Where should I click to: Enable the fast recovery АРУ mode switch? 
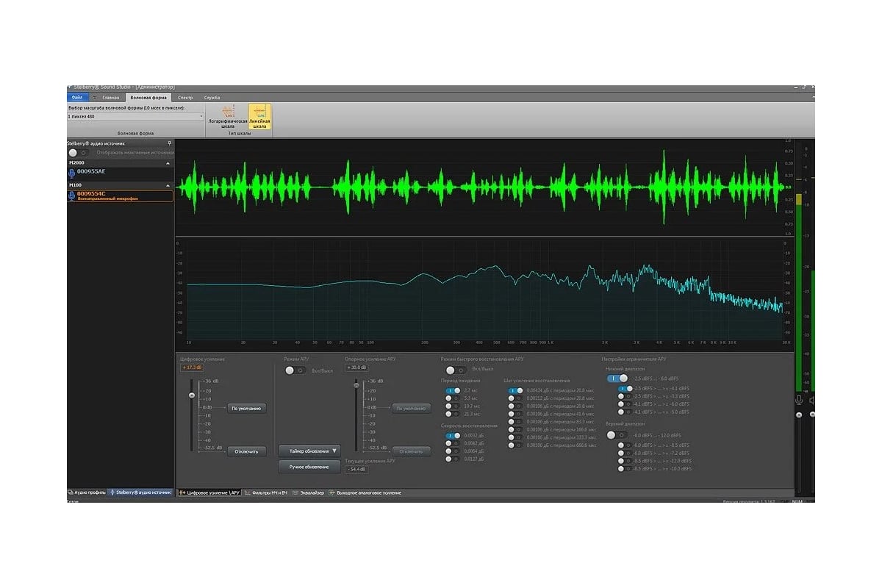(x=455, y=370)
